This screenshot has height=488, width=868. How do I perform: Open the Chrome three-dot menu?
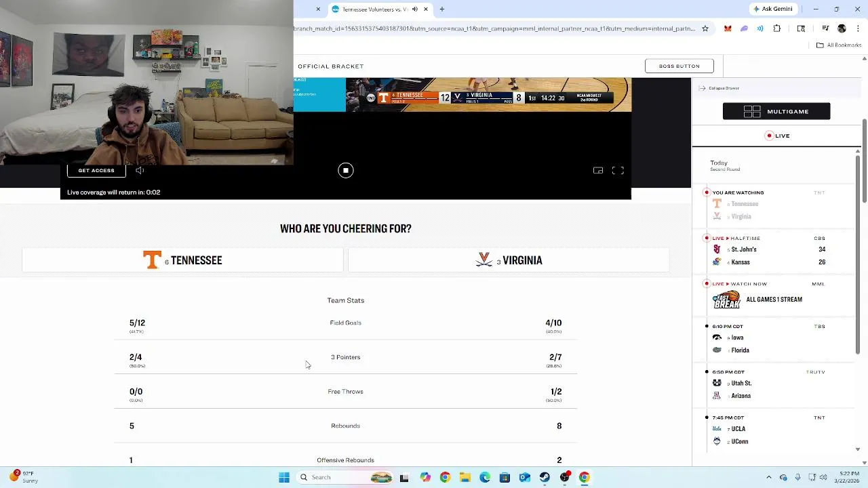[x=856, y=28]
